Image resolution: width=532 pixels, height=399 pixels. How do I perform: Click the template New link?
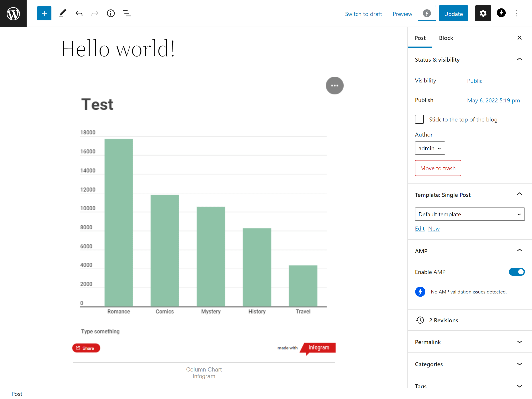pos(434,229)
